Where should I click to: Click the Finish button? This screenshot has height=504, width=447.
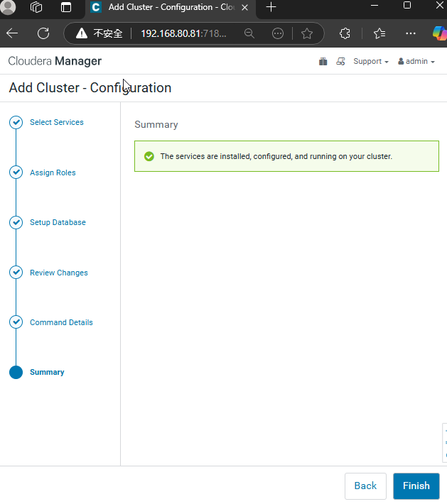pyautogui.click(x=416, y=486)
